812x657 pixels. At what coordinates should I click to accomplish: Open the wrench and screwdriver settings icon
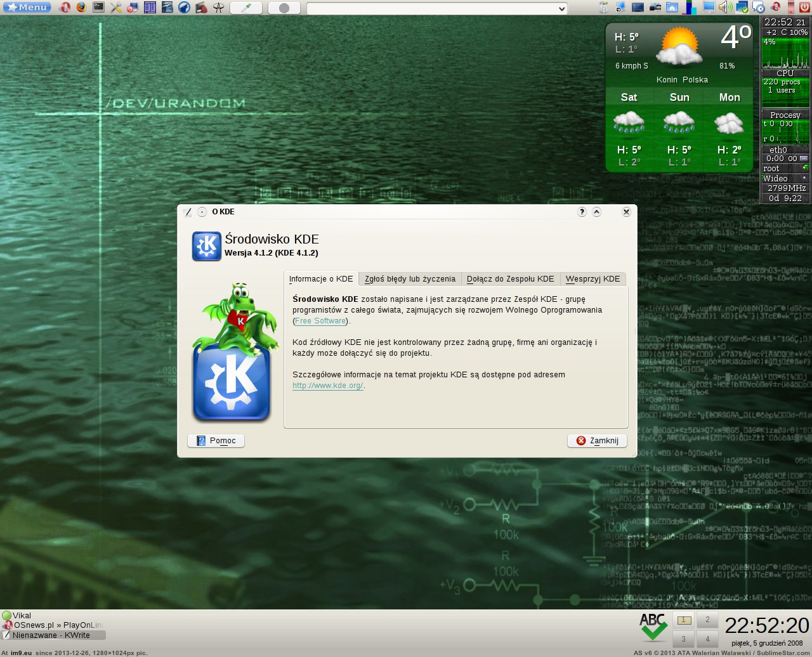point(115,8)
